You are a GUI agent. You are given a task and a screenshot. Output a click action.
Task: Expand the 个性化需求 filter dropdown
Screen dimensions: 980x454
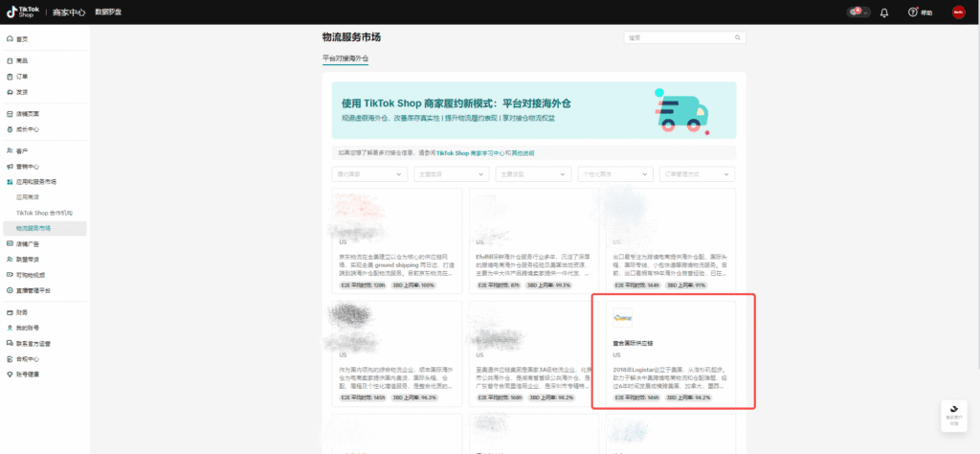pyautogui.click(x=615, y=174)
